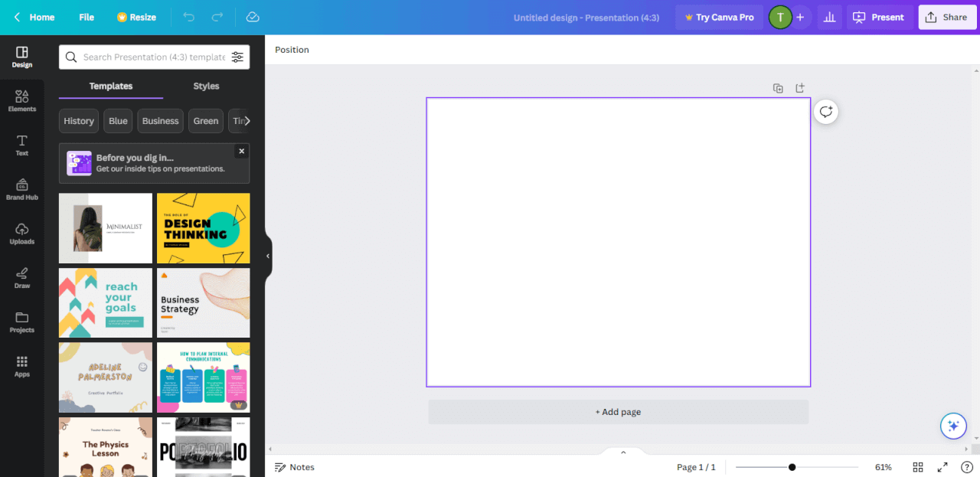Select the Minimalist template thumbnail

[x=106, y=228]
